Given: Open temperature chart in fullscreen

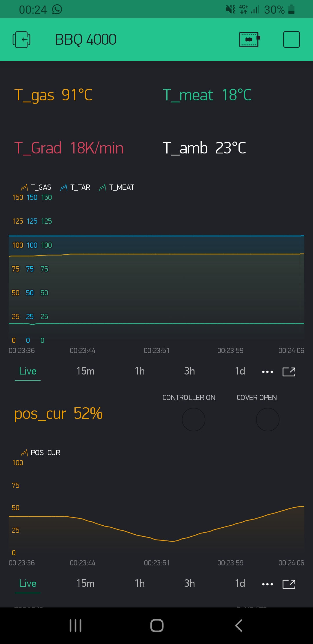Looking at the screenshot, I should click(x=289, y=372).
